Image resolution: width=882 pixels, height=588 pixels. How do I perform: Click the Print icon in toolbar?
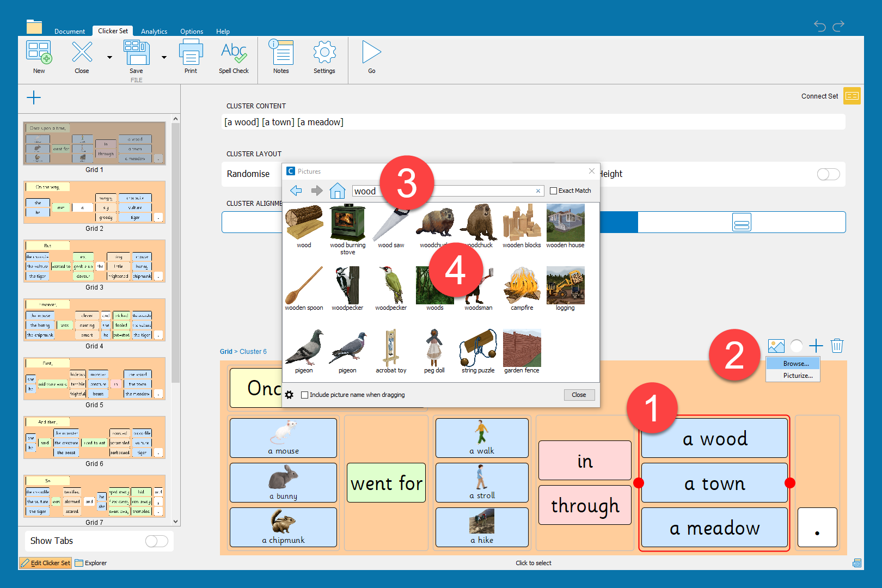191,53
